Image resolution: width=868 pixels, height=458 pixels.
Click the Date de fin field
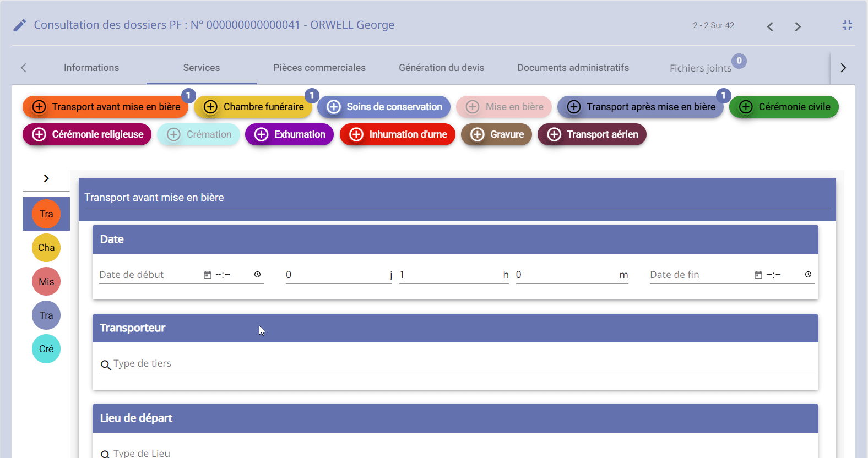pyautogui.click(x=701, y=275)
